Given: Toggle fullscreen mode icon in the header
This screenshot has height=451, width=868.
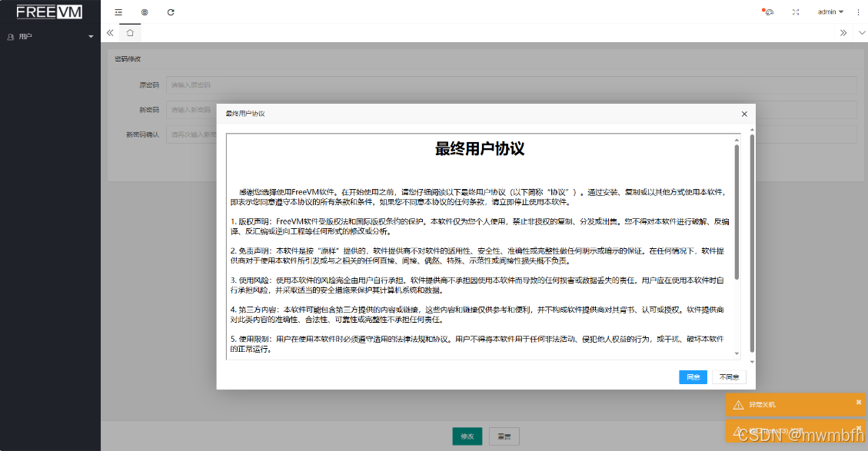Looking at the screenshot, I should click(x=796, y=12).
